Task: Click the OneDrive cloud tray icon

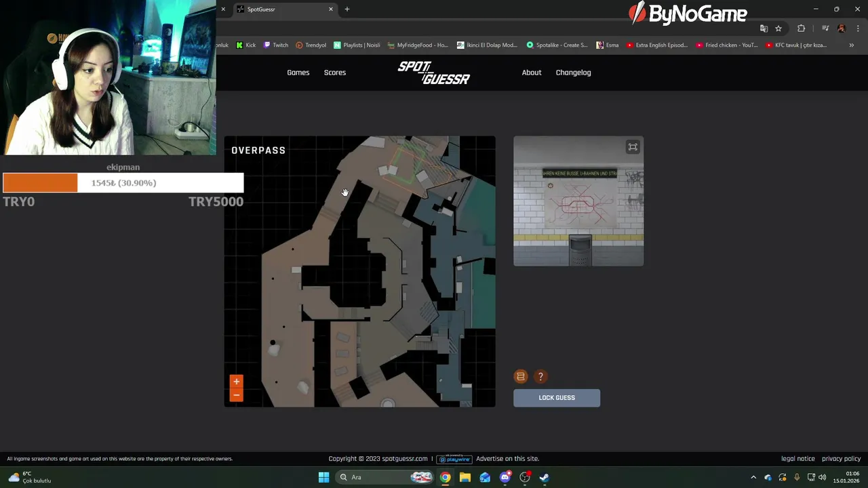Action: pyautogui.click(x=768, y=477)
